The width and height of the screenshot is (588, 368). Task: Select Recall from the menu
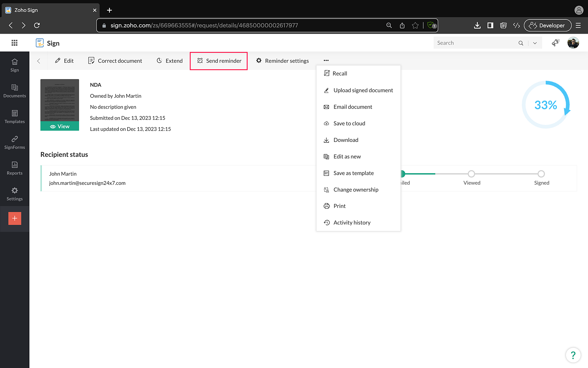point(340,74)
